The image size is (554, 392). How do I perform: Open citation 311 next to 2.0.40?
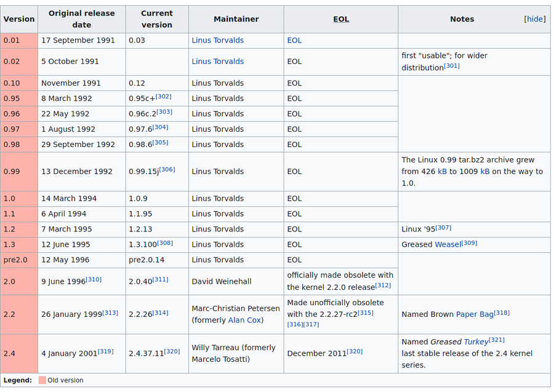[160, 279]
